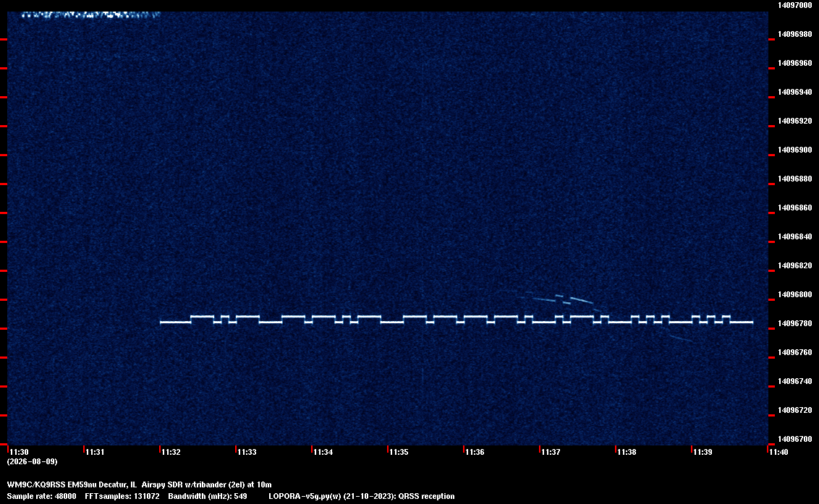Click the 14096800 frequency label
Screen dimensions: 819x504
pyautogui.click(x=795, y=294)
